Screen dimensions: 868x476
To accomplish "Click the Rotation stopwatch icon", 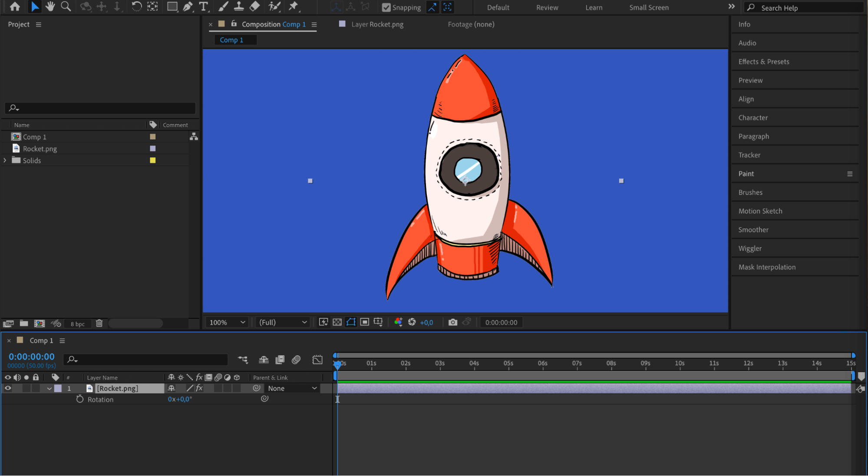I will point(80,399).
